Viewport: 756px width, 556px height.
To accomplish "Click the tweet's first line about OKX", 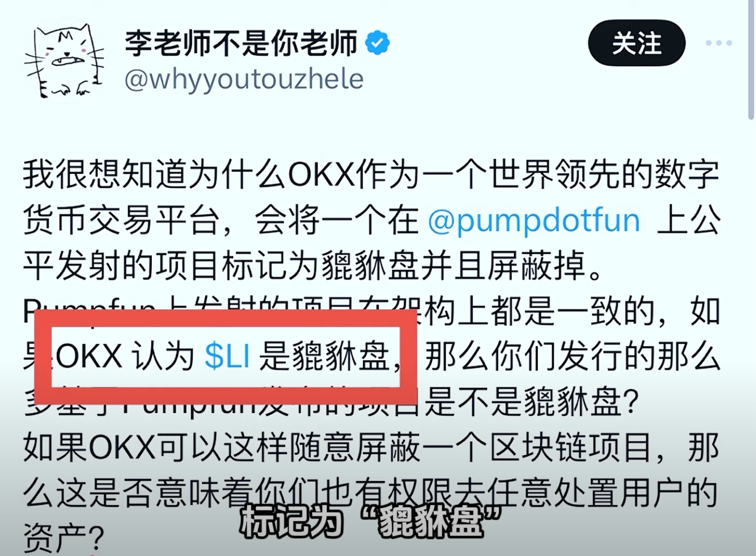I will 371,174.
